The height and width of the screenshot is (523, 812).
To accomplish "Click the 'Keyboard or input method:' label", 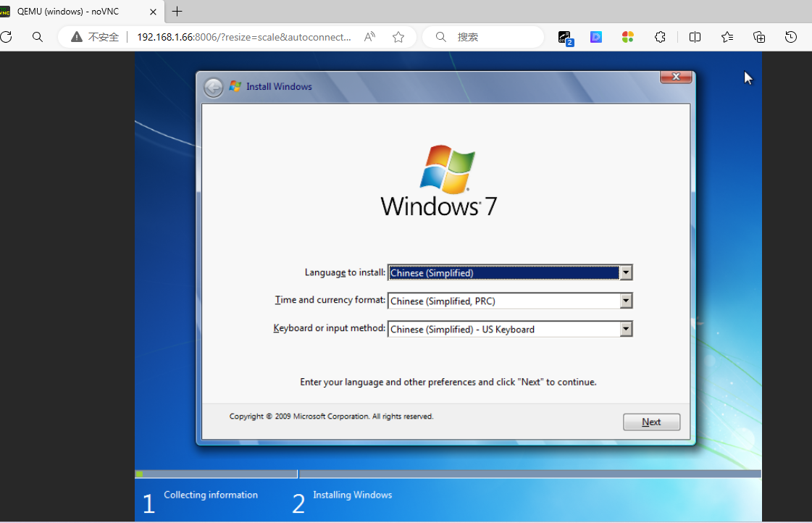I will (330, 328).
